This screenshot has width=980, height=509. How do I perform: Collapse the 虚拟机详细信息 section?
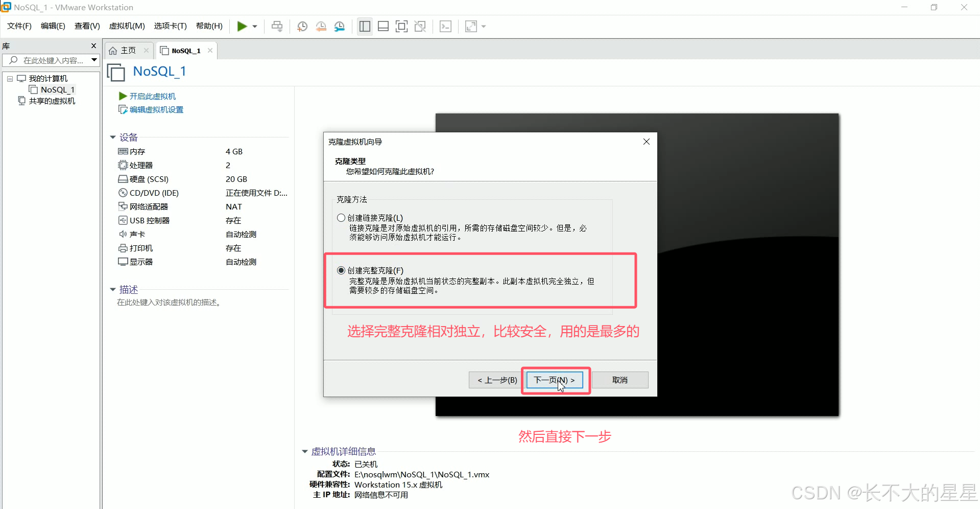[305, 452]
